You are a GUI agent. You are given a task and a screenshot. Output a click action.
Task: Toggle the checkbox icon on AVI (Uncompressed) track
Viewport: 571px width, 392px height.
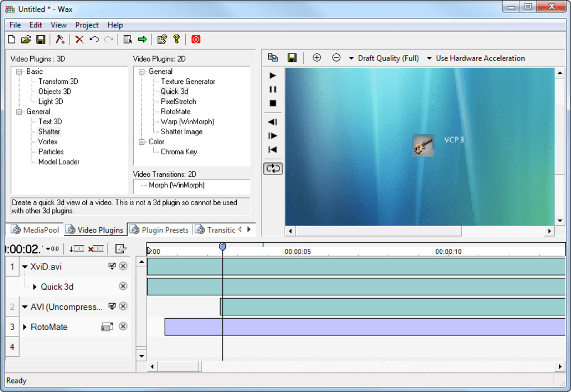click(112, 306)
